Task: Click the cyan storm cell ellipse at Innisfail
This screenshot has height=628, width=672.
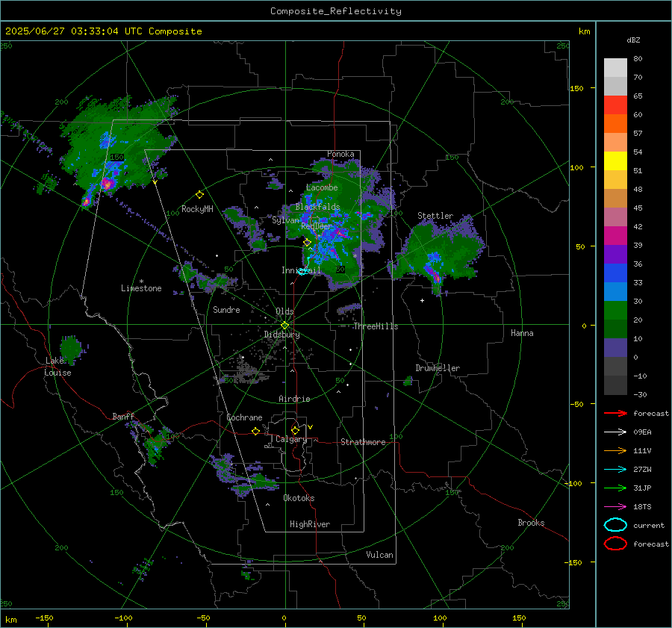Action: click(302, 271)
